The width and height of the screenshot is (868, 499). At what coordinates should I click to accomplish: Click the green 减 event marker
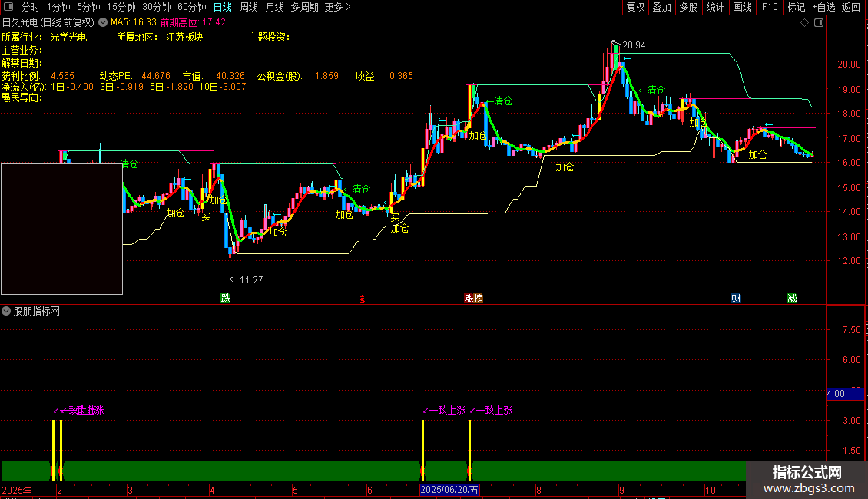pos(792,299)
